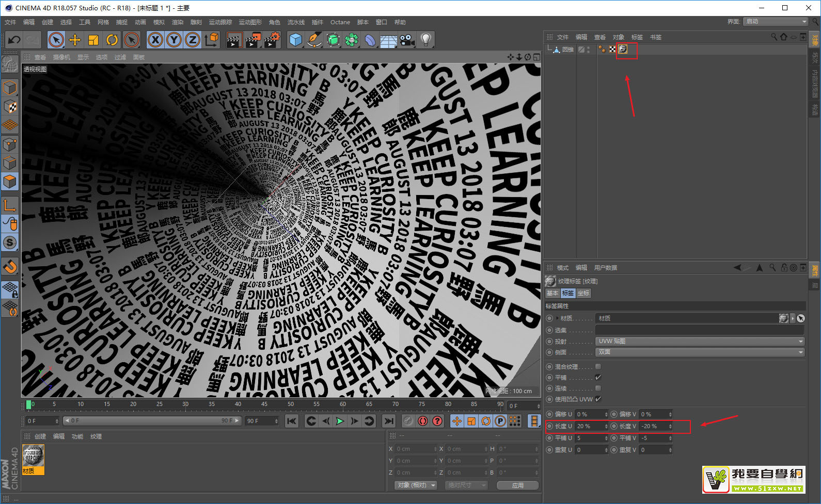Image resolution: width=821 pixels, height=504 pixels.
Task: Add a Light bulb object
Action: [x=426, y=40]
